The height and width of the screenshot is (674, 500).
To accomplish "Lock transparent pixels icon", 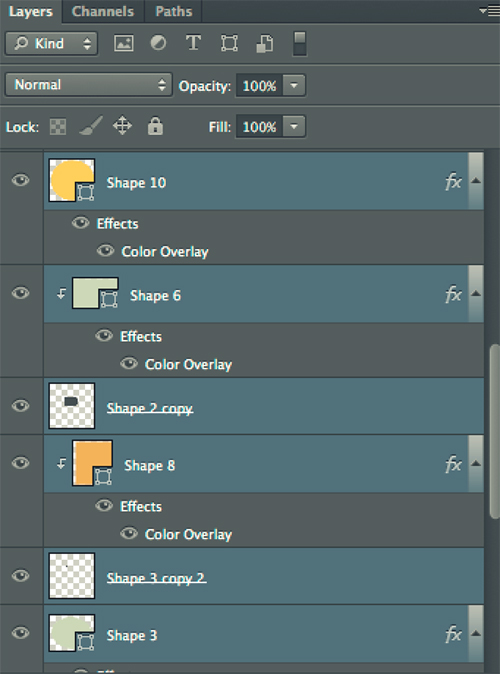I will (58, 127).
